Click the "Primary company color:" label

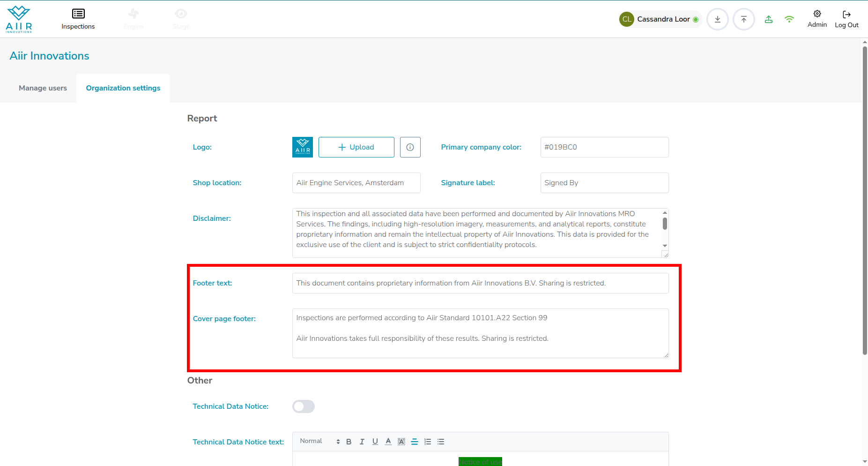pos(482,147)
